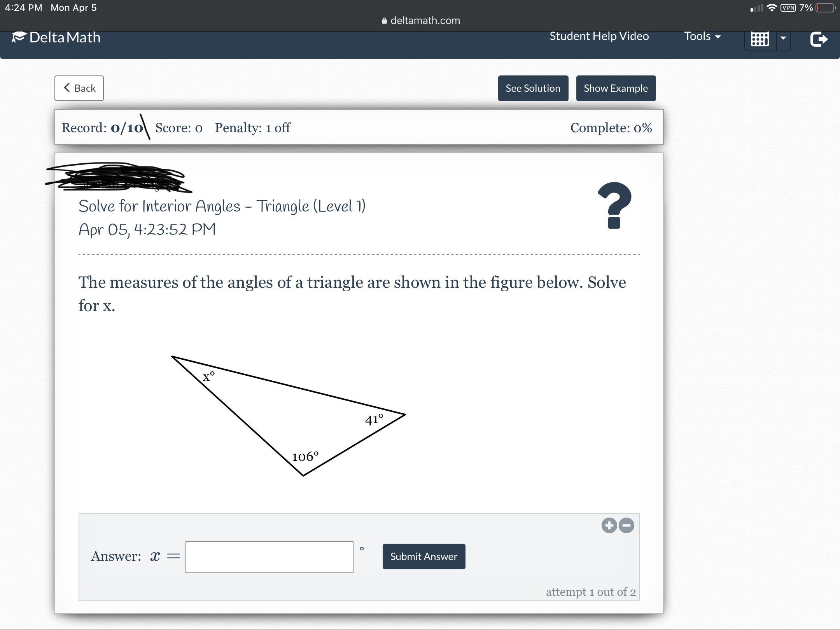The height and width of the screenshot is (630, 840).
Task: Expand the Tools dropdown menu
Action: [x=702, y=36]
